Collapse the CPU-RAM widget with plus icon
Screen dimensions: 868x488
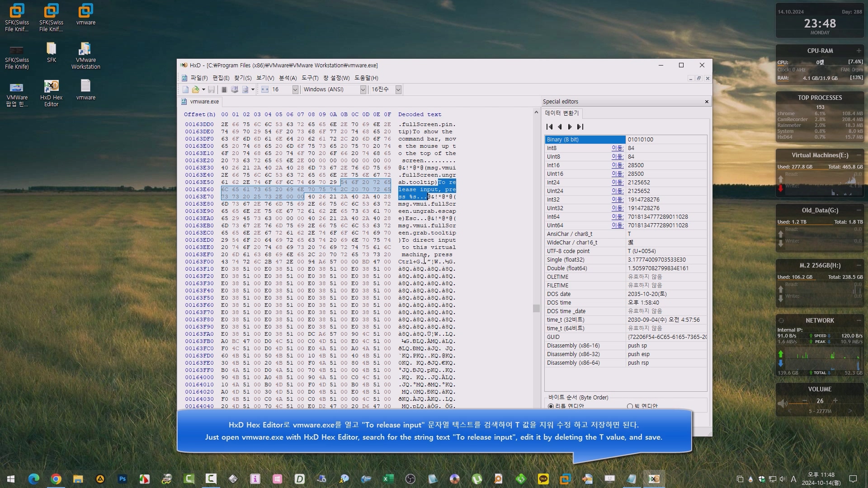(x=859, y=51)
